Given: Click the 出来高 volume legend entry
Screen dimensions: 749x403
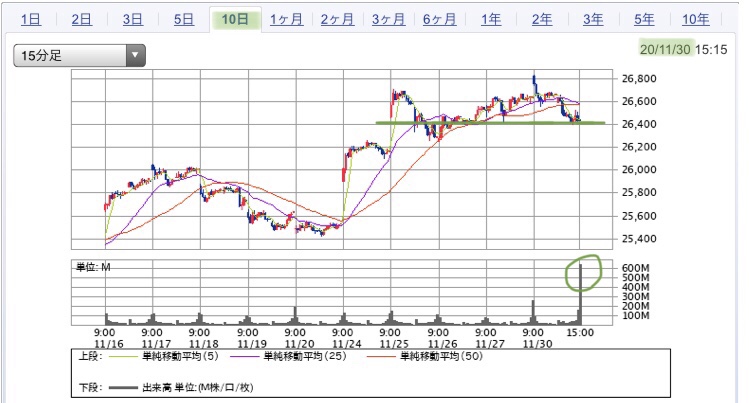Looking at the screenshot, I should pyautogui.click(x=181, y=387).
